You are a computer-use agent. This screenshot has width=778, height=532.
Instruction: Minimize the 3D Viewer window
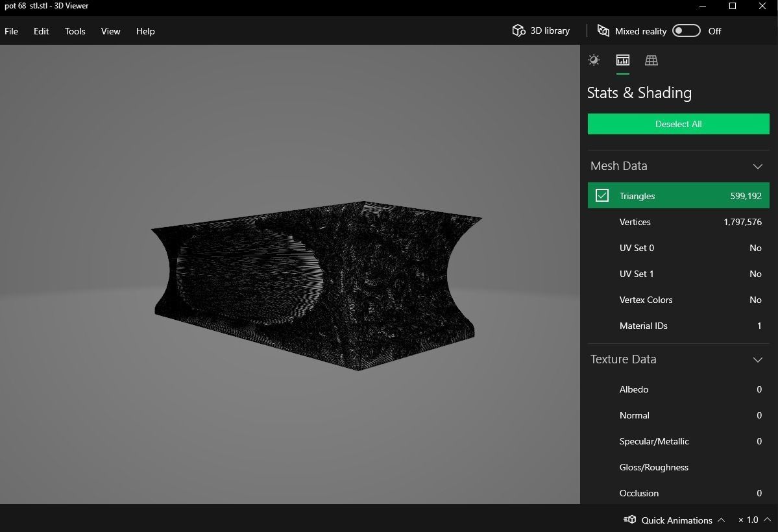tap(703, 6)
